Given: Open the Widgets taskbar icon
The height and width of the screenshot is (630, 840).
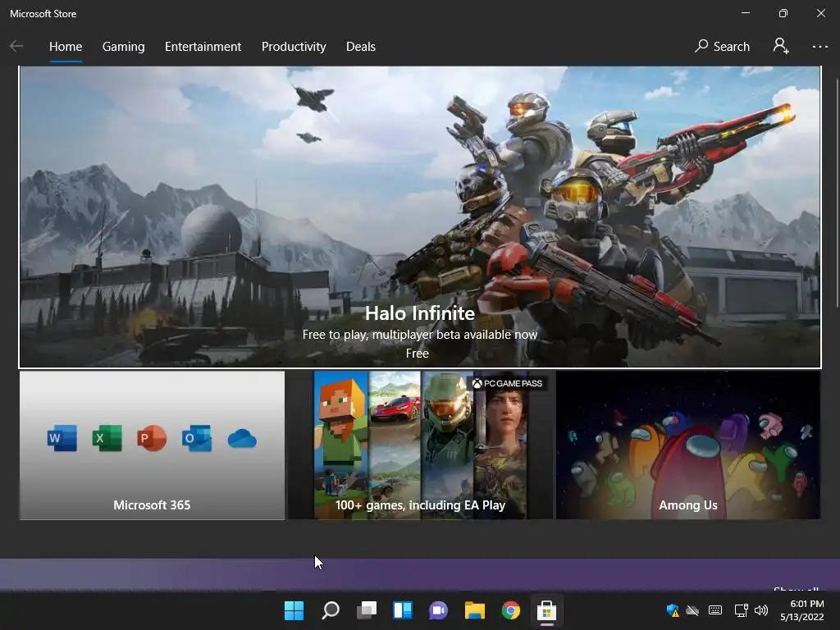Looking at the screenshot, I should coord(402,610).
